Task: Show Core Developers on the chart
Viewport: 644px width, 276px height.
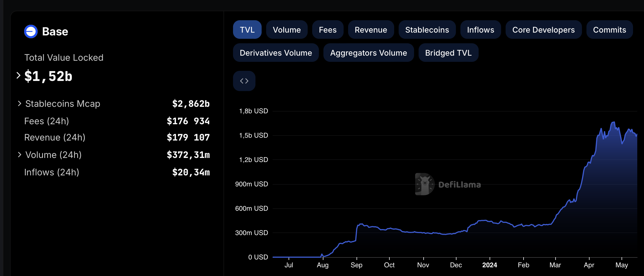Action: (543, 30)
